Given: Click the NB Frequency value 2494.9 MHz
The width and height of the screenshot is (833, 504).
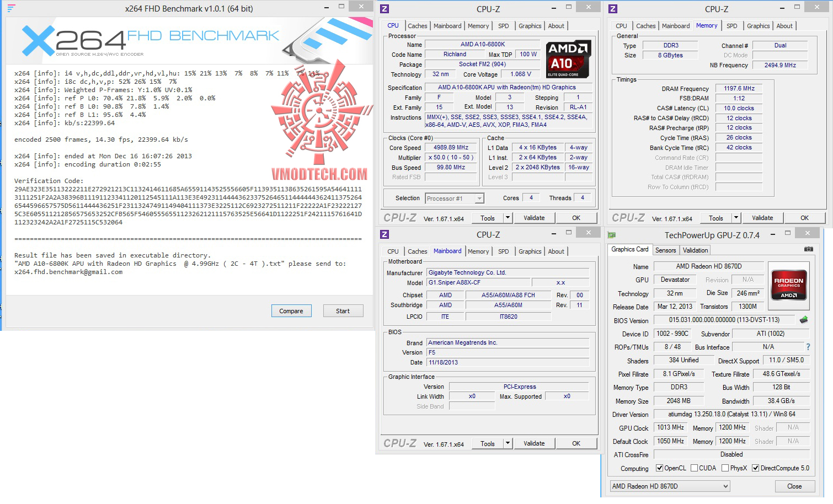Looking at the screenshot, I should tap(780, 65).
